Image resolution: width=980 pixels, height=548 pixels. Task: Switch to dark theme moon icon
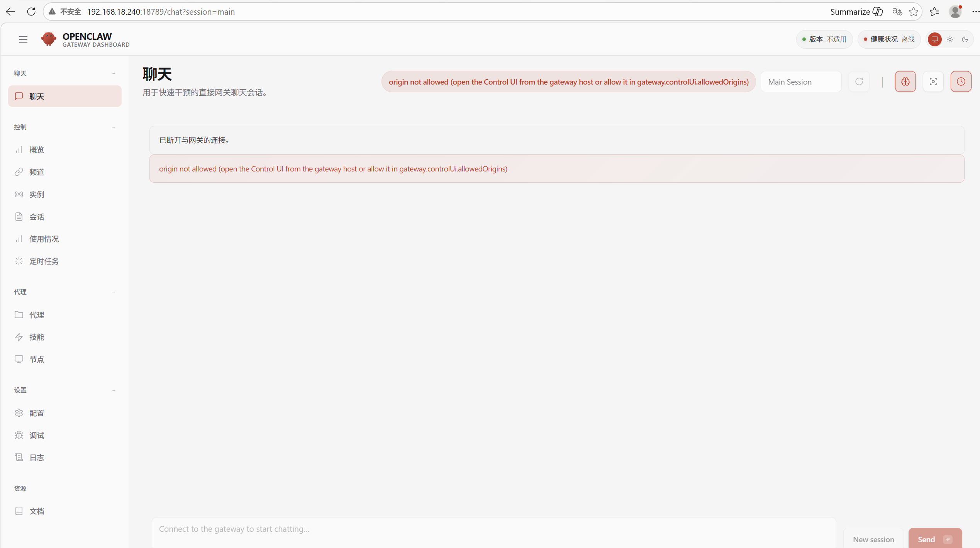[965, 39]
